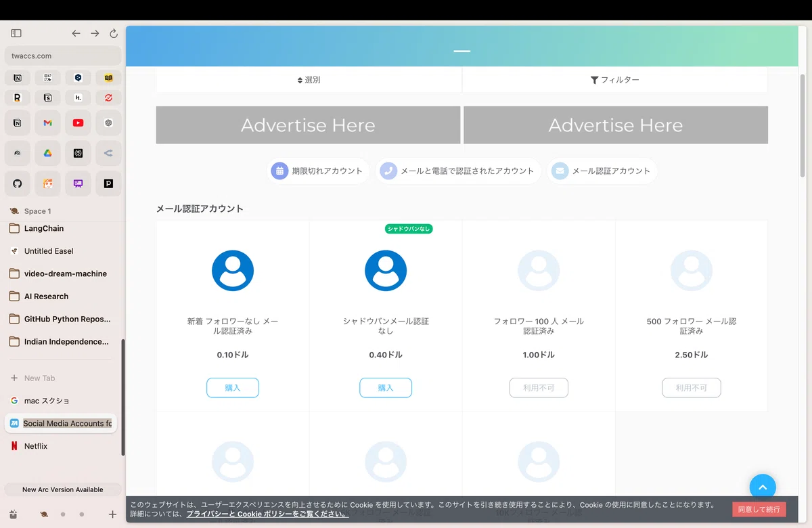Select the Social Media Accounts tab

(x=61, y=424)
